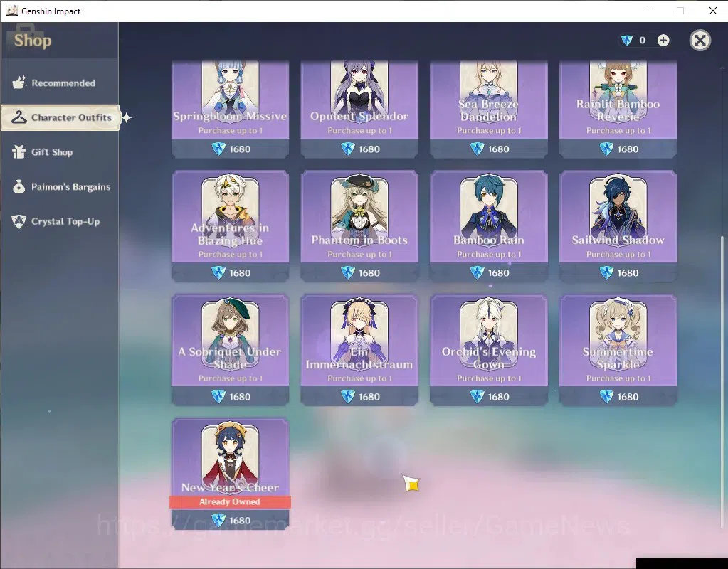Click the outfit list vertical scrollbar
The image size is (728, 569).
[x=722, y=381]
